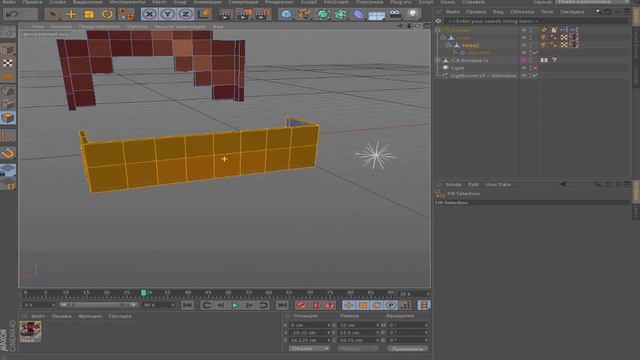Image resolution: width=640 pixels, height=360 pixels.
Task: Select the Head material thumbnail
Action: (x=30, y=331)
